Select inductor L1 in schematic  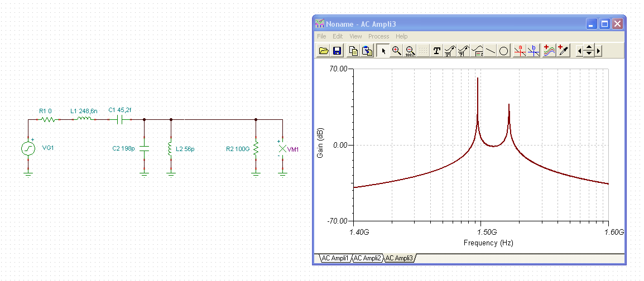click(84, 119)
